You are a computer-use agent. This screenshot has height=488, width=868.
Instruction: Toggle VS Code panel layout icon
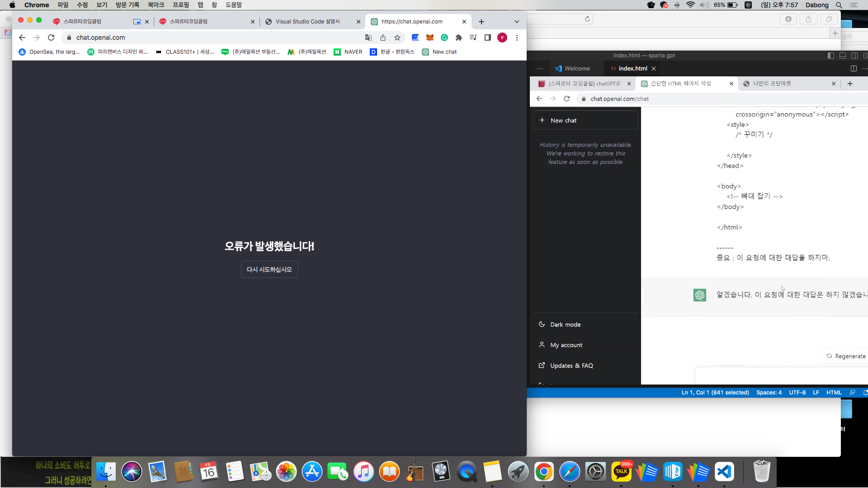(x=843, y=56)
